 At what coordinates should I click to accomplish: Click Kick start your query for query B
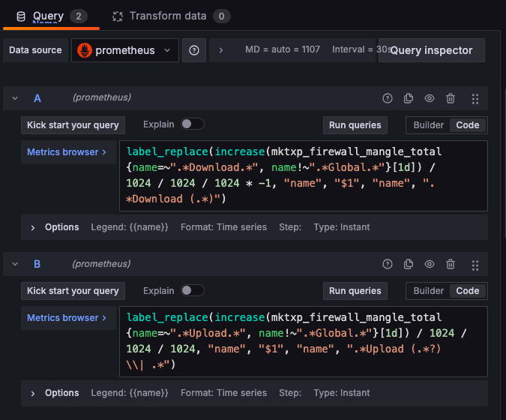73,291
